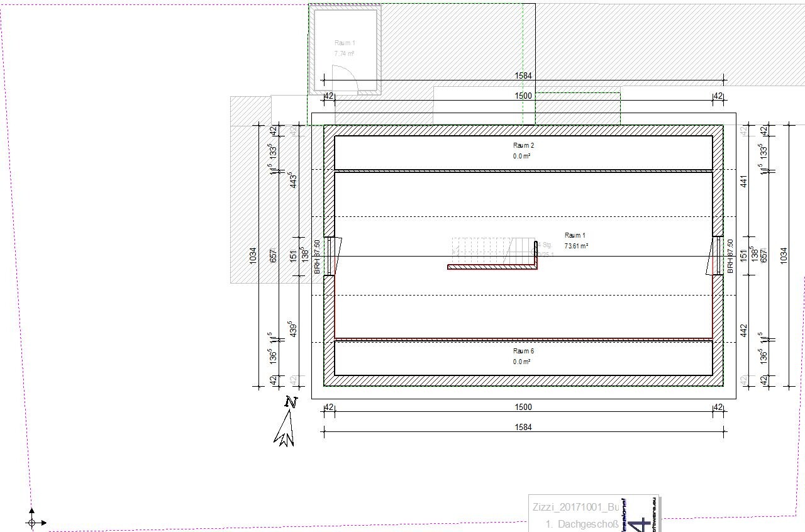Image resolution: width=805 pixels, height=532 pixels.
Task: Click the staircase symbol in Raum 1
Action: pos(480,251)
